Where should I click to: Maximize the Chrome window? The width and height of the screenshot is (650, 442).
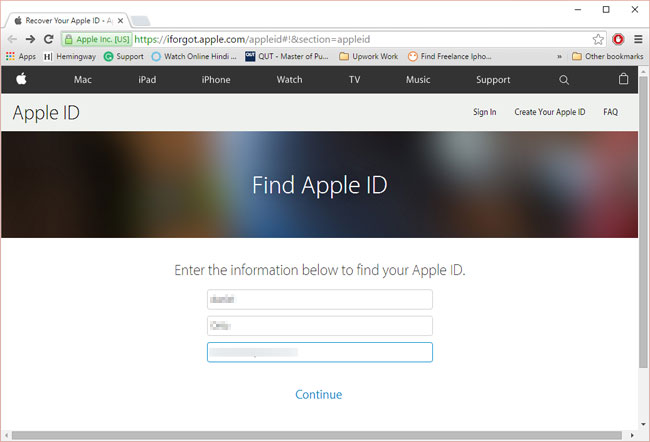(606, 9)
